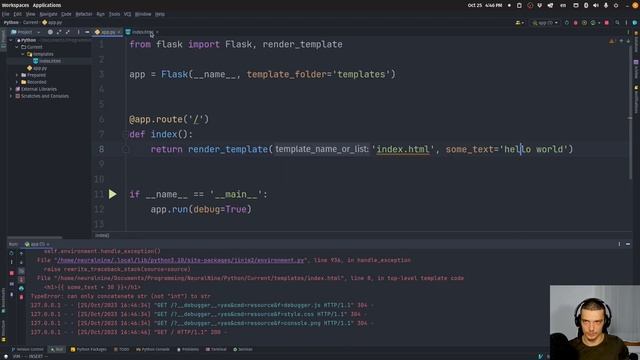Image resolution: width=640 pixels, height=360 pixels.
Task: Select app.py in the project tree
Action: pos(37,68)
